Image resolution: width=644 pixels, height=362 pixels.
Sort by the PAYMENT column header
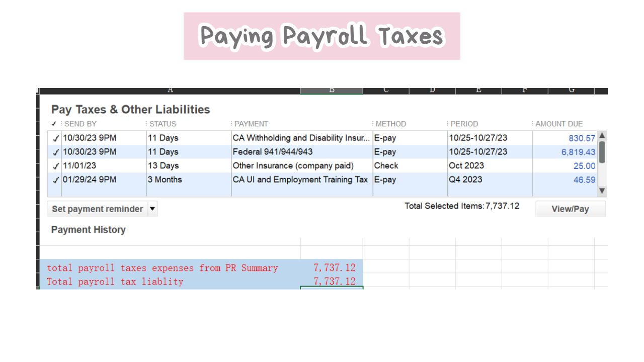coord(251,124)
